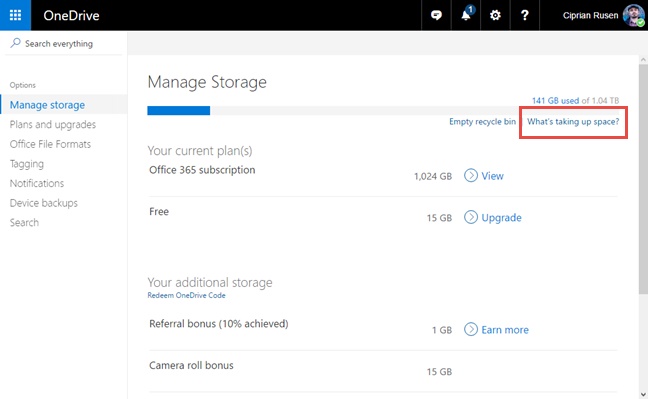Click the page scrollbar down arrow
The width and height of the screenshot is (648, 399).
(x=643, y=394)
